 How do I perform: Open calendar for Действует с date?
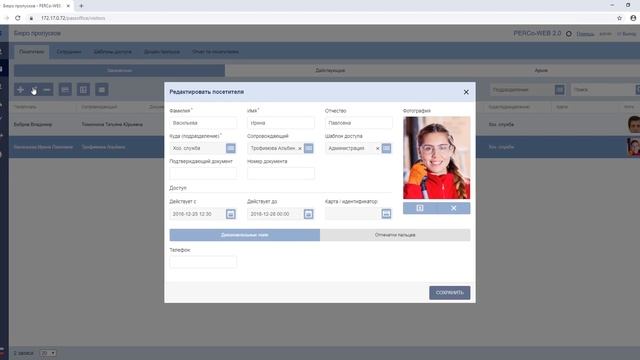pyautogui.click(x=231, y=214)
